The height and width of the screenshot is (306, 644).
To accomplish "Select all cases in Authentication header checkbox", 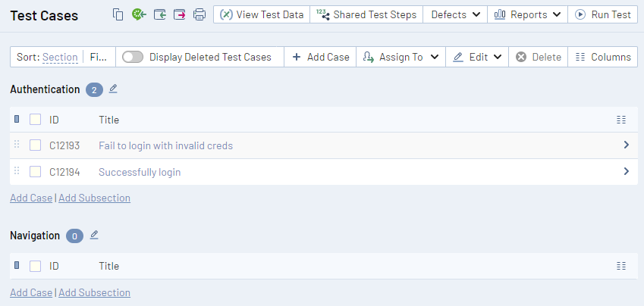I will coord(35,120).
